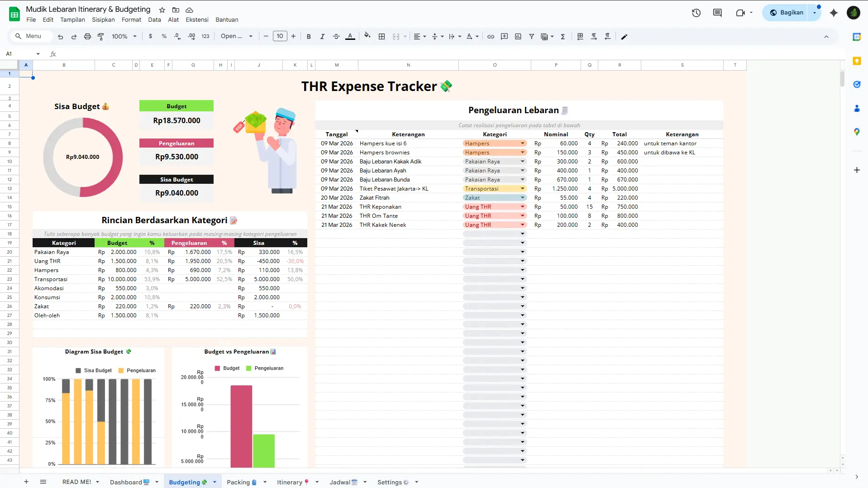Expand the font size zoom dropdown at 100%
868x488 pixels.
coord(134,36)
